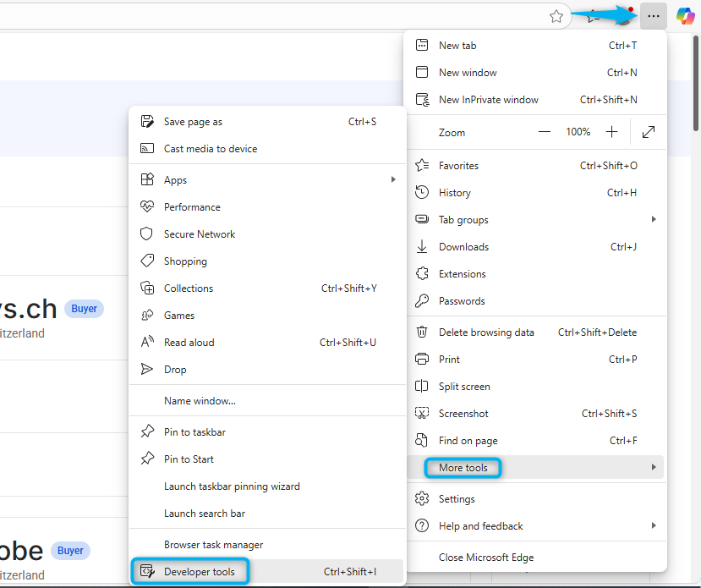Expand the Tab groups submenu arrow
Viewport: 701px width, 588px height.
point(654,219)
